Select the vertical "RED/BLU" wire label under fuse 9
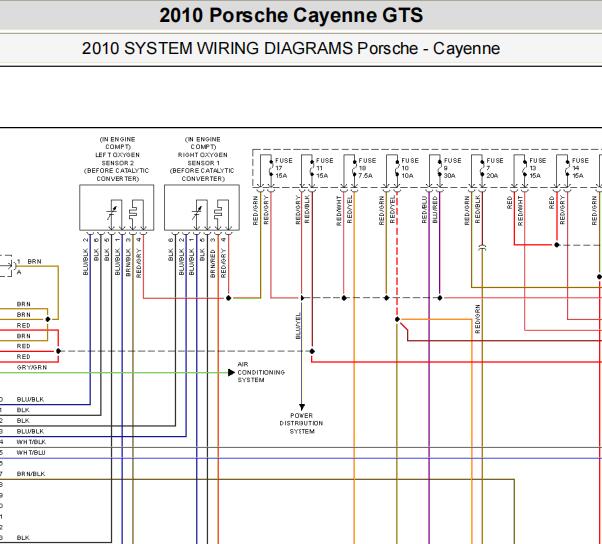This screenshot has height=544, width=602. [x=424, y=210]
